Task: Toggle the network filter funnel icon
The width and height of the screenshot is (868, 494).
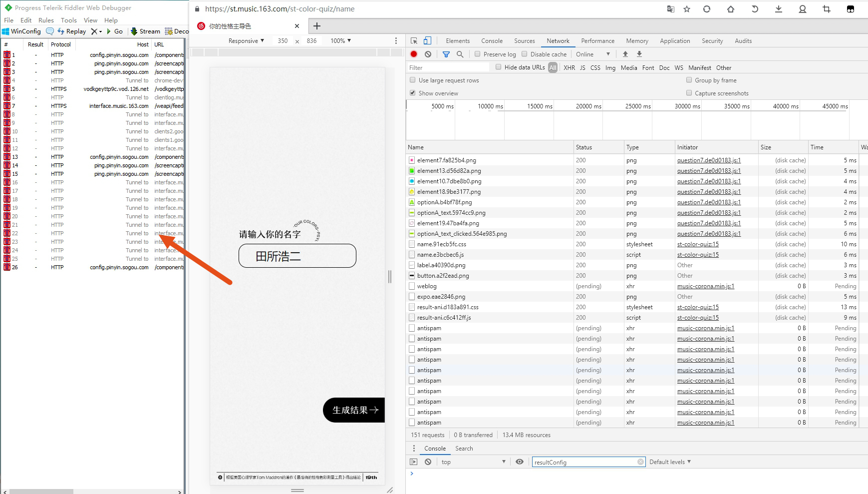Action: pos(446,54)
